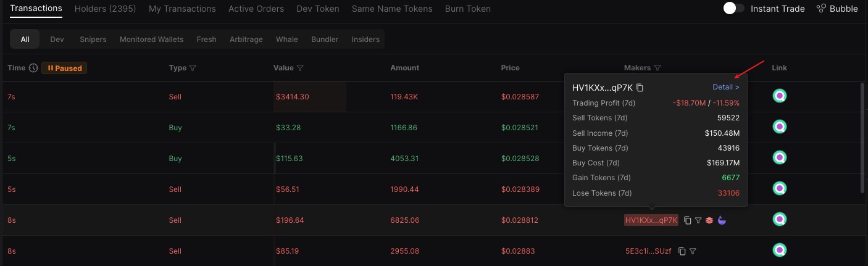Open explorer link for $85.19 sell
Screen dimensions: 868x266
pos(780,251)
